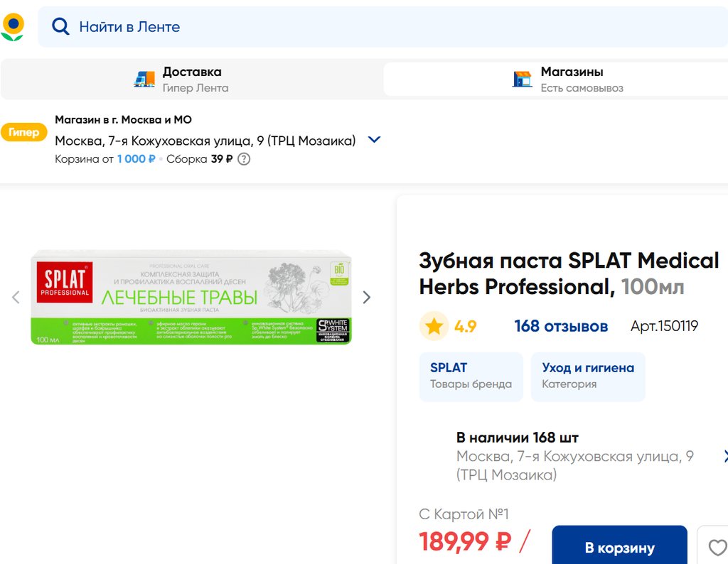The width and height of the screenshot is (728, 564).
Task: Open SPLAT brand products chip
Action: pyautogui.click(x=471, y=376)
